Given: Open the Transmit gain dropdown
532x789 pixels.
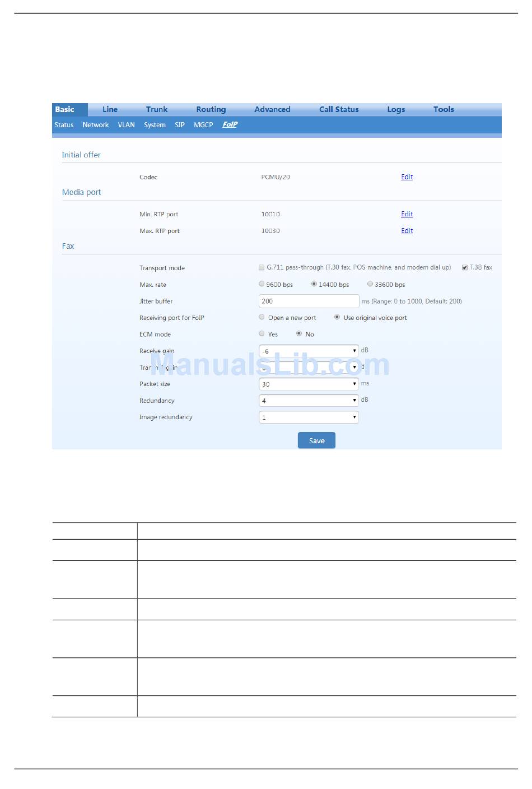Looking at the screenshot, I should tap(309, 367).
